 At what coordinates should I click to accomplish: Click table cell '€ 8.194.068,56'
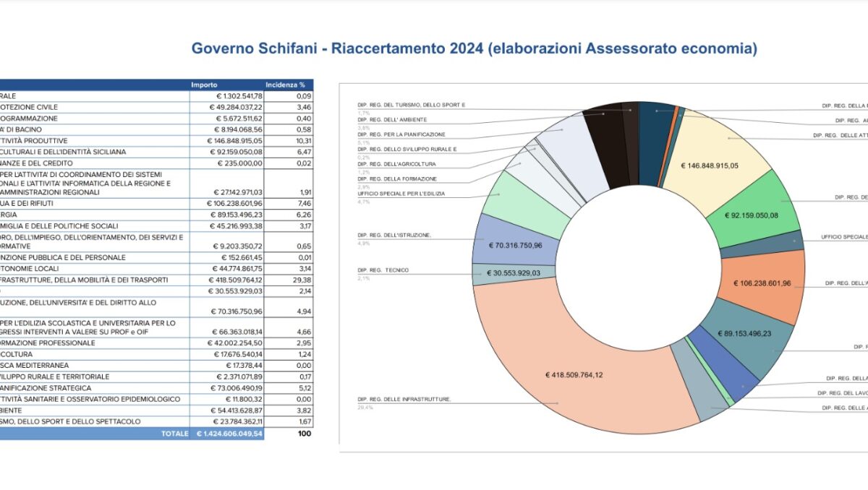click(x=239, y=129)
